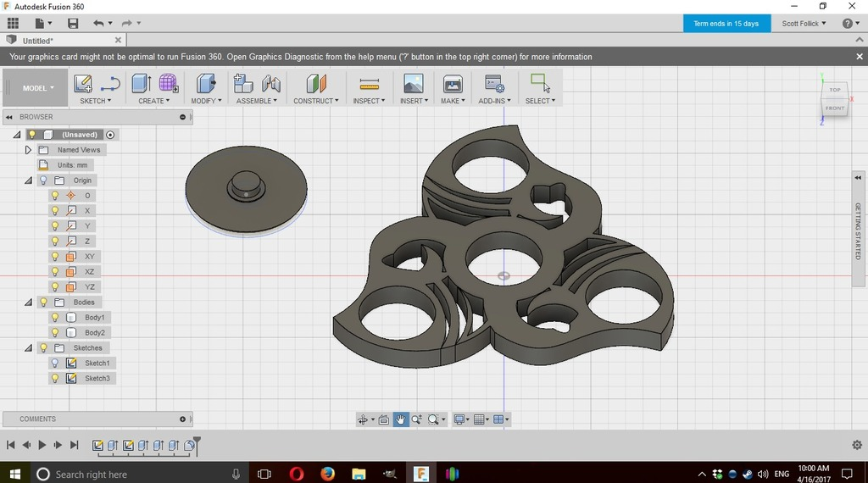Open the MODEL workspace dropdown
The image size is (868, 483).
click(38, 88)
